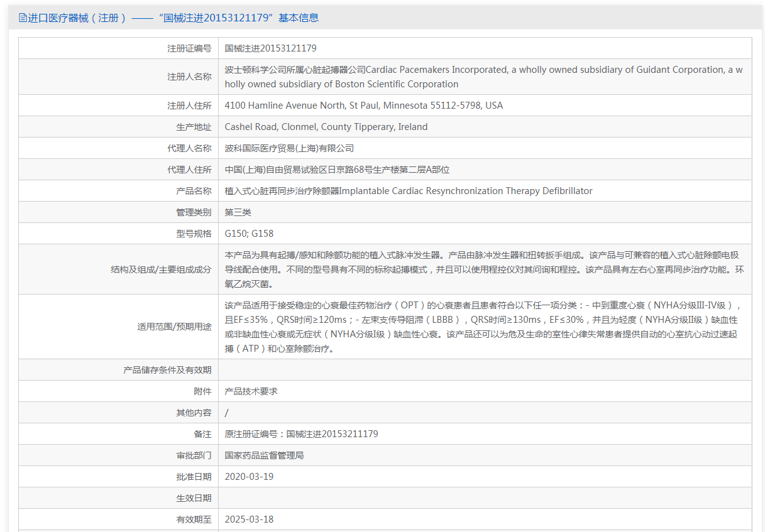Click the product name Implantable Cardiac Resynchronization Therapy Defibrillator

pyautogui.click(x=409, y=191)
